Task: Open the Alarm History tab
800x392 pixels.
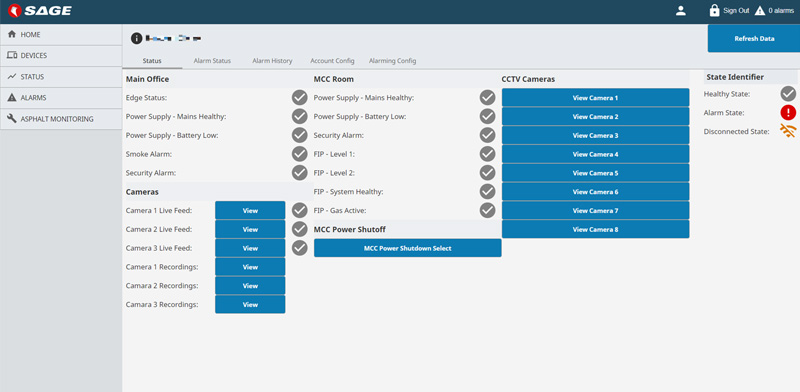Action: (272, 61)
